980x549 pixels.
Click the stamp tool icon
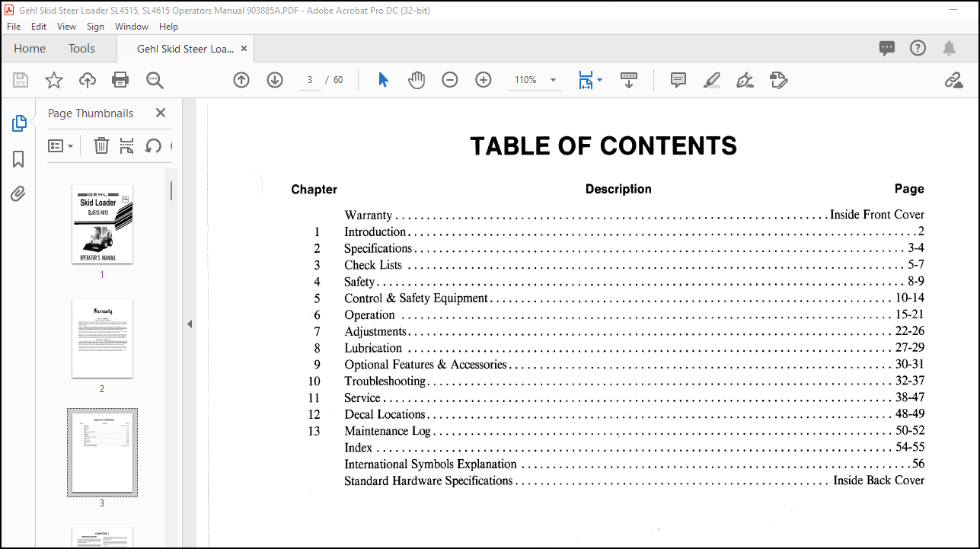[x=778, y=80]
